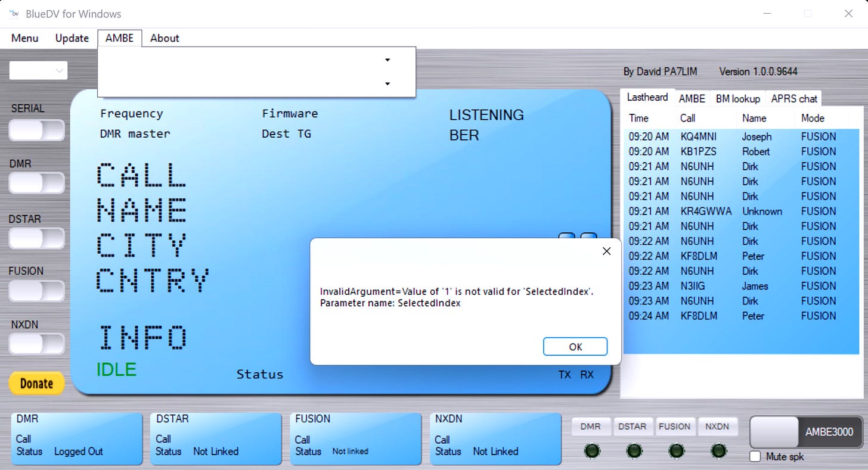Click the DMR green LED indicator
The height and width of the screenshot is (470, 868).
(591, 450)
